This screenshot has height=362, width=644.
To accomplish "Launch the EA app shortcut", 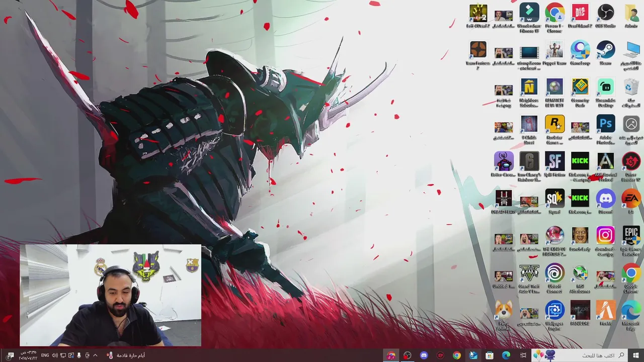I will (631, 202).
